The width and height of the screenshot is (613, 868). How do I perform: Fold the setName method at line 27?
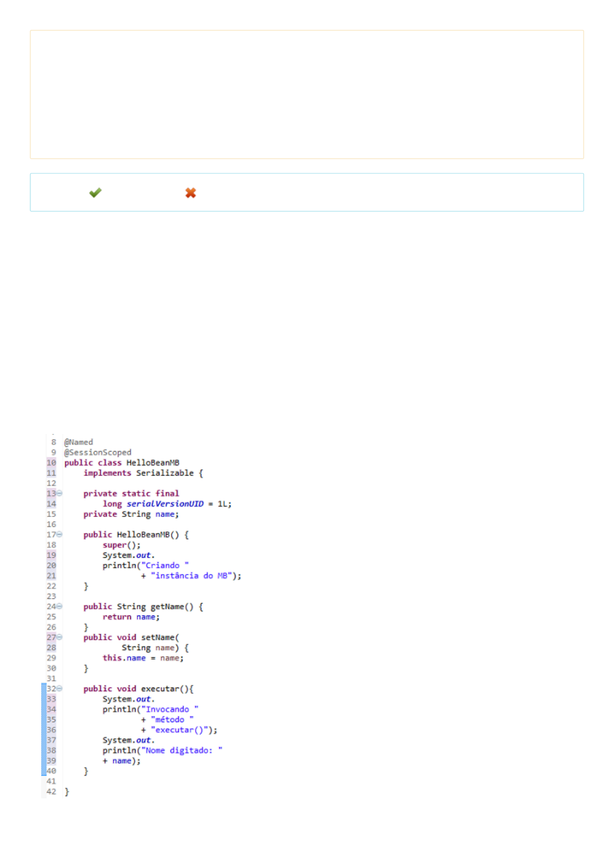(60, 637)
